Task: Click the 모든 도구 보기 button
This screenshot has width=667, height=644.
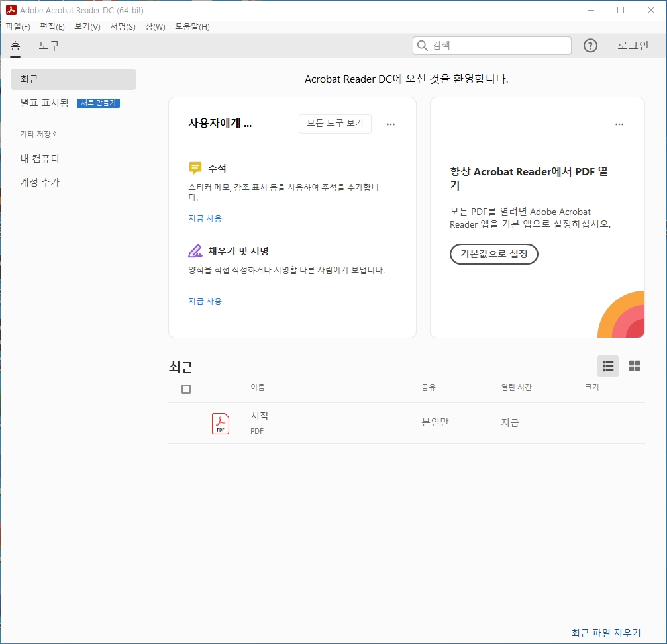Action: [x=334, y=123]
